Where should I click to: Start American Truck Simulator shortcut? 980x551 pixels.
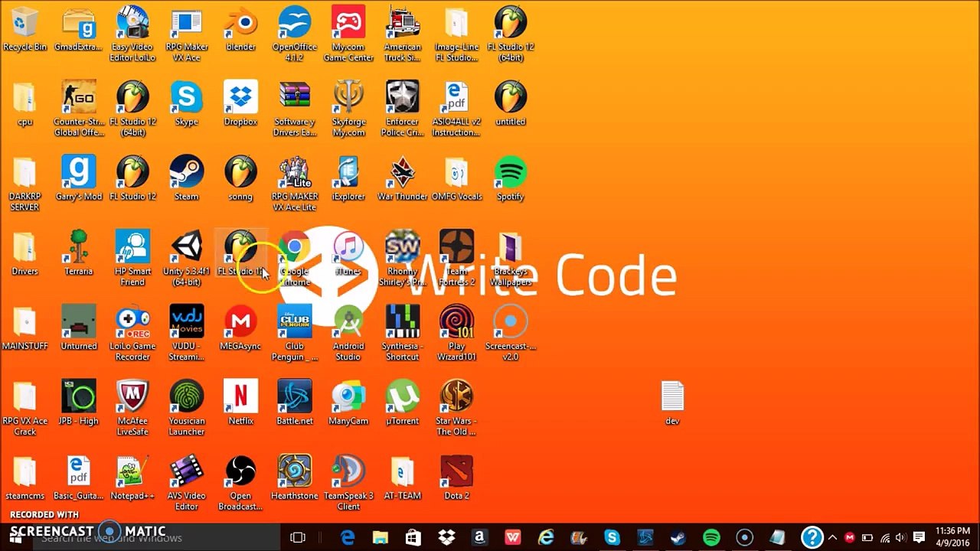point(403,34)
